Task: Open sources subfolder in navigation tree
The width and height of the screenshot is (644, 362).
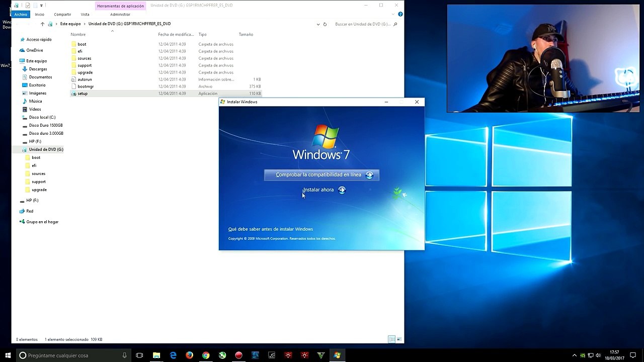Action: (38, 173)
